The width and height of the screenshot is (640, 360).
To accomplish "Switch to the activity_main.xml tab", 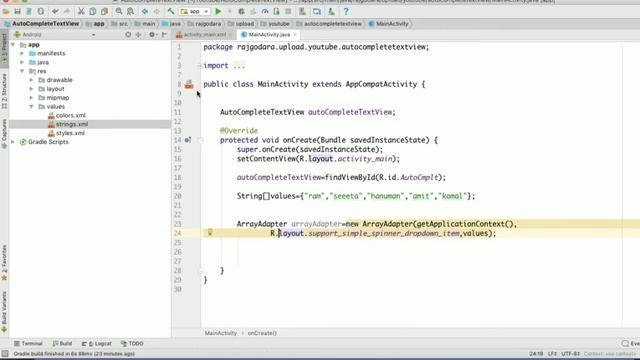I will pyautogui.click(x=204, y=35).
